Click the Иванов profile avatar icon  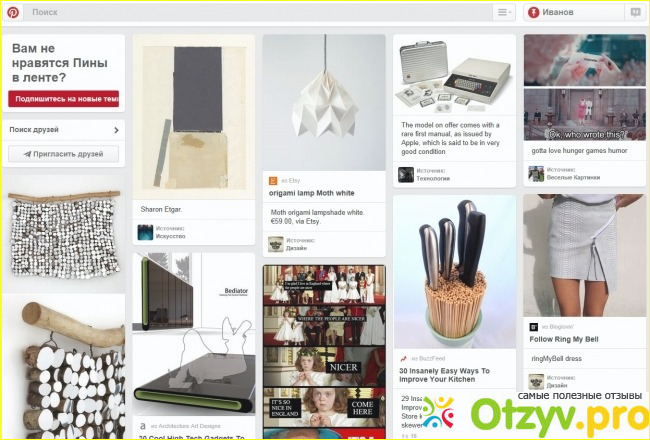click(534, 12)
